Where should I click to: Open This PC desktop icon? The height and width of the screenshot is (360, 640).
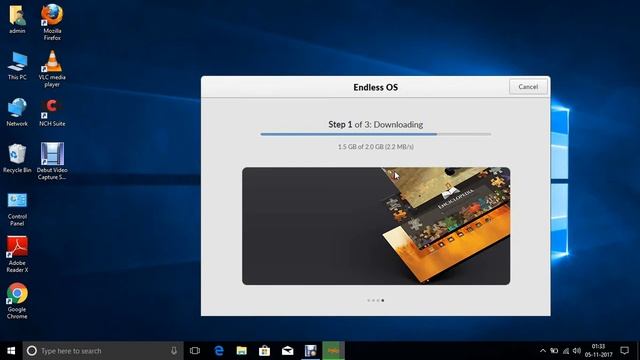tap(17, 66)
